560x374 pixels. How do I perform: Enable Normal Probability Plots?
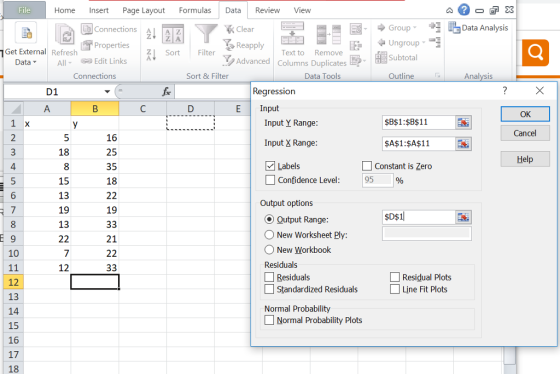coord(269,320)
